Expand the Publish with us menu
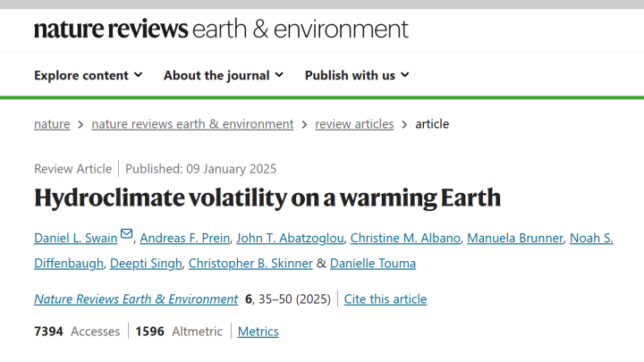 356,75
